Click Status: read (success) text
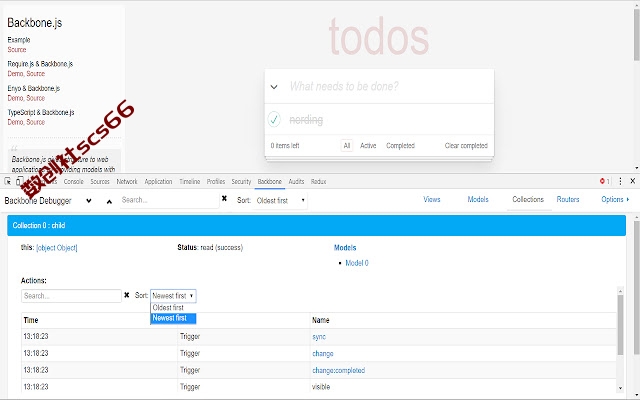Image resolution: width=640 pixels, height=400 pixels. pyautogui.click(x=210, y=247)
